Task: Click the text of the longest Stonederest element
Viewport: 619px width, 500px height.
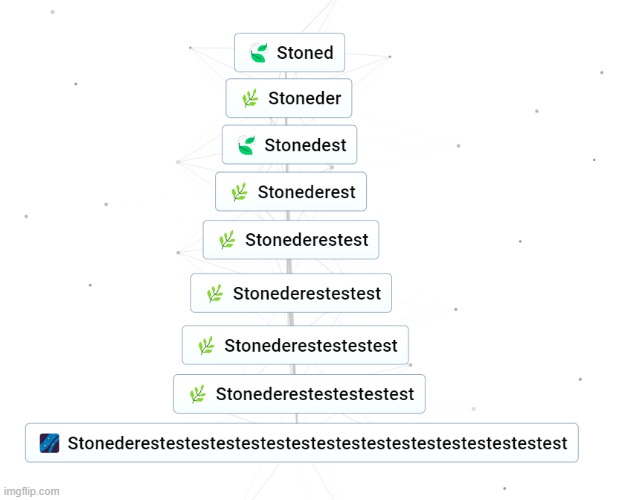Action: click(x=317, y=443)
